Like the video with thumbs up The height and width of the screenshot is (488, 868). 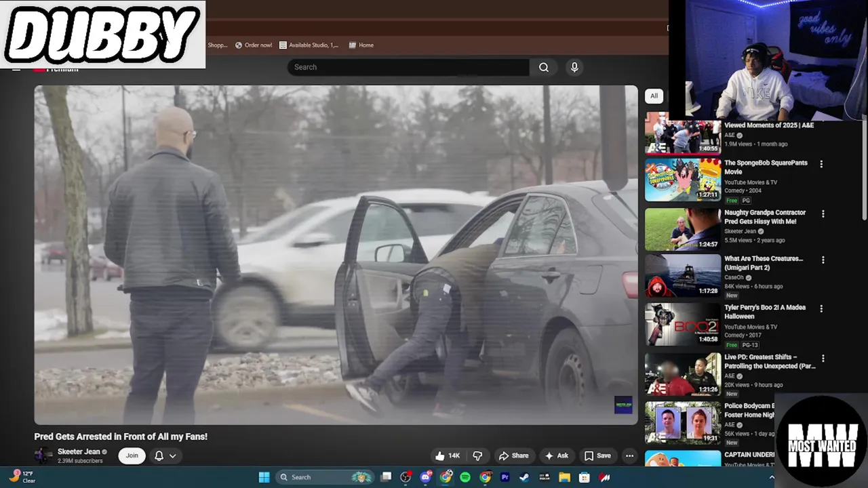click(448, 455)
